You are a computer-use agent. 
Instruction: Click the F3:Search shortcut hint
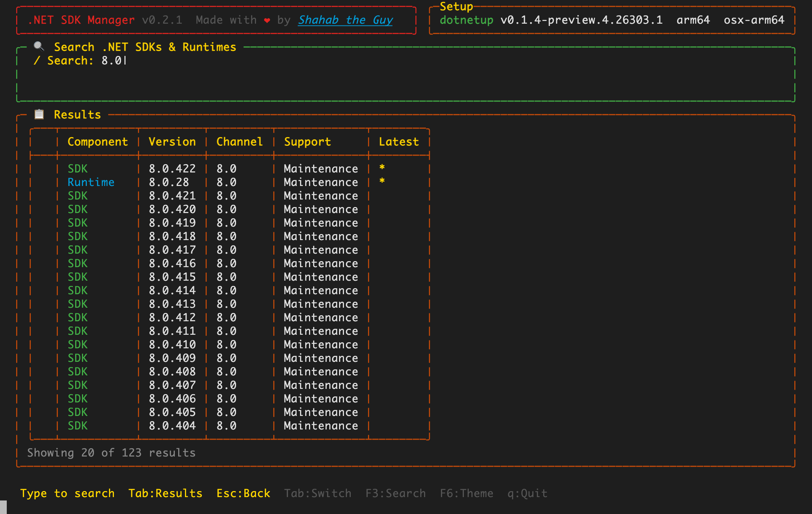[395, 493]
